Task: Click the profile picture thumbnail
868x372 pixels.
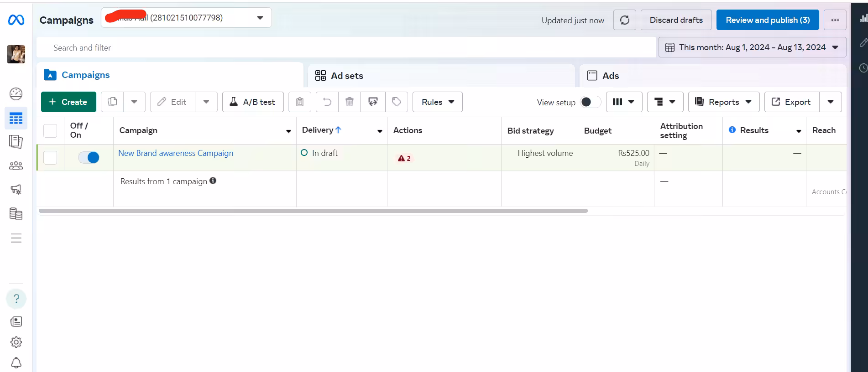Action: [16, 54]
